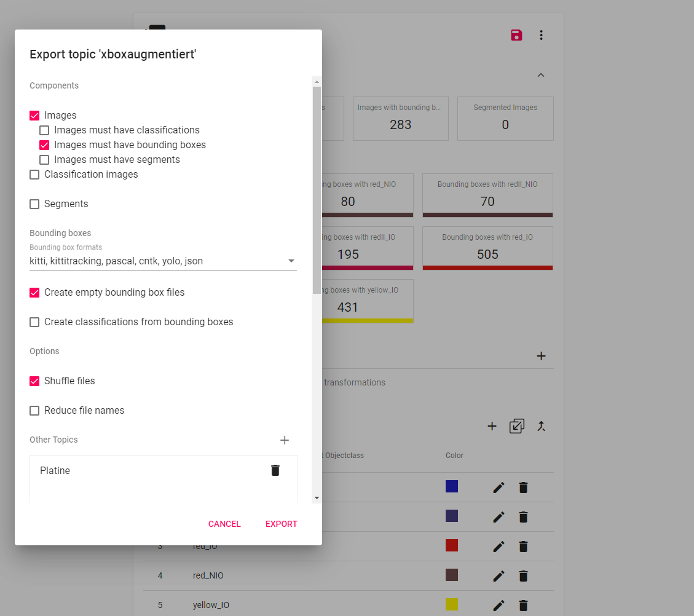Click the plus icon above transformations
Screen dimensions: 694x616
point(541,356)
